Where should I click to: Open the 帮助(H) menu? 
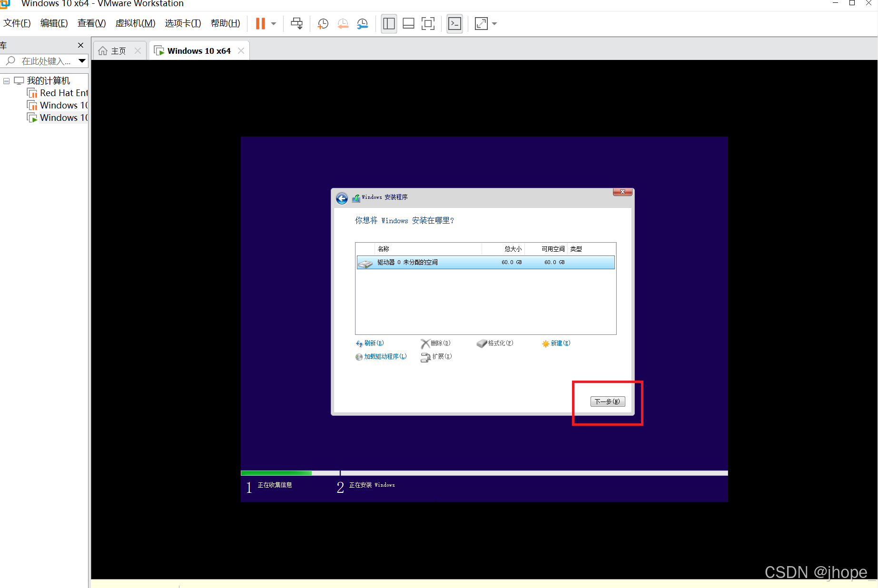226,23
